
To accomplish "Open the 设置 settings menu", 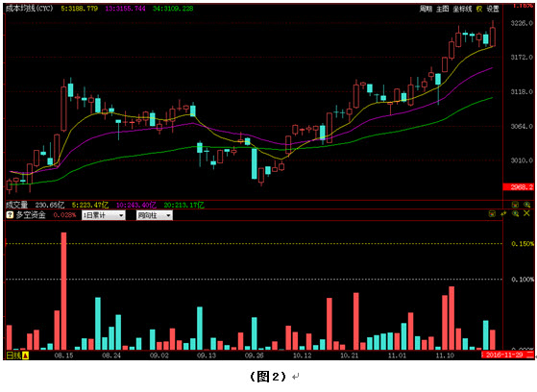I will coord(493,9).
